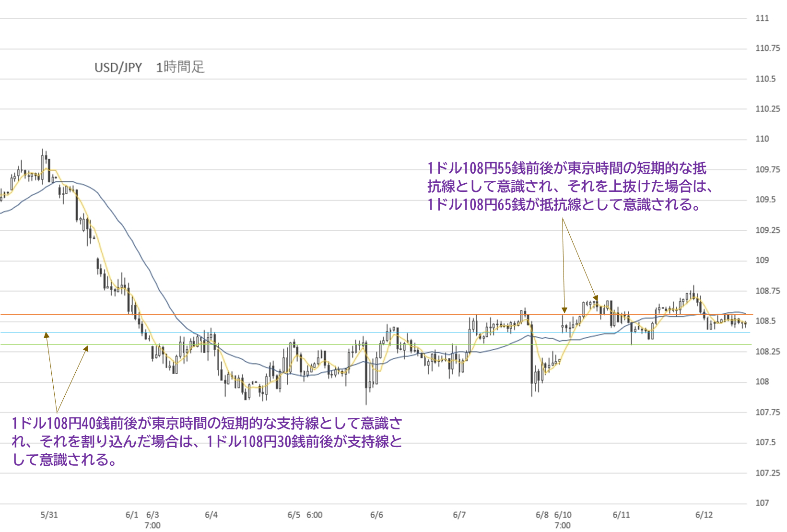Click the 6/12 date label
Image resolution: width=787 pixels, height=532 pixels.
point(704,515)
